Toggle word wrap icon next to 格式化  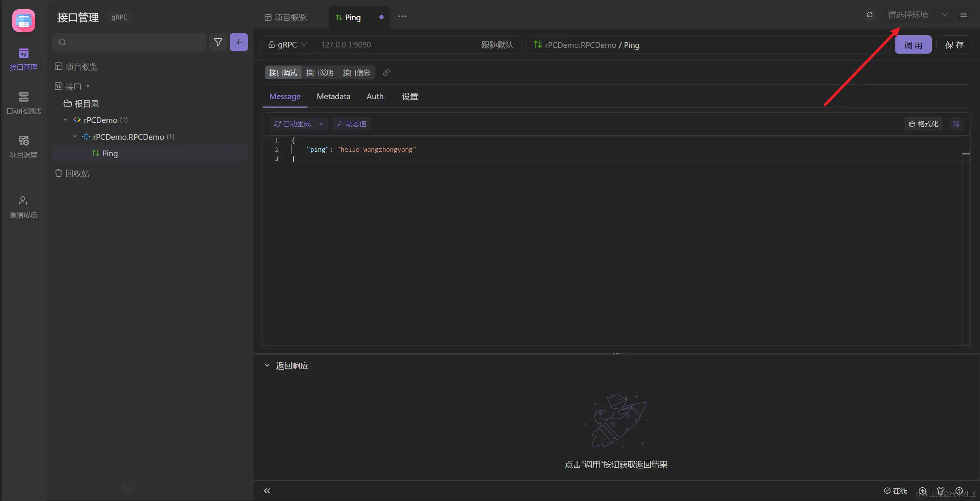[x=956, y=124]
